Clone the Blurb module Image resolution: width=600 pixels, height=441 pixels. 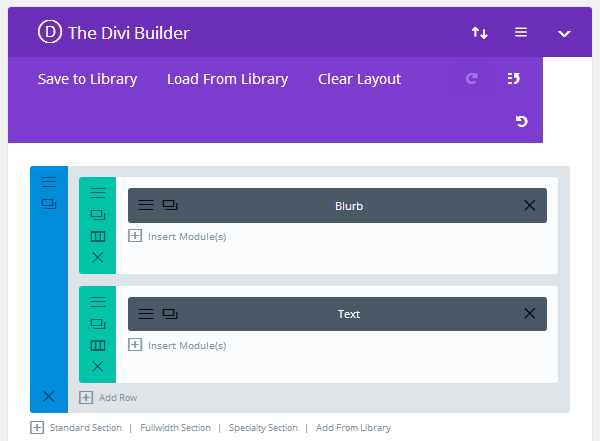[x=170, y=205]
